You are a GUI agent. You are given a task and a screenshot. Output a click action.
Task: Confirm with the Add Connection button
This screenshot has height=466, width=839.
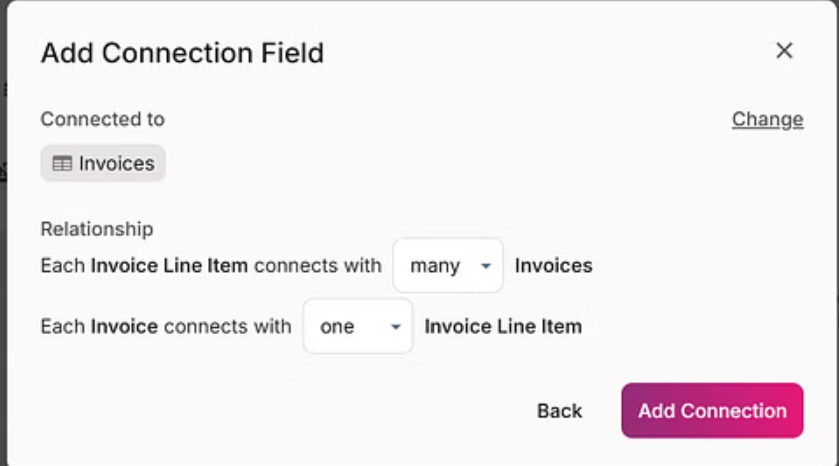(x=712, y=410)
